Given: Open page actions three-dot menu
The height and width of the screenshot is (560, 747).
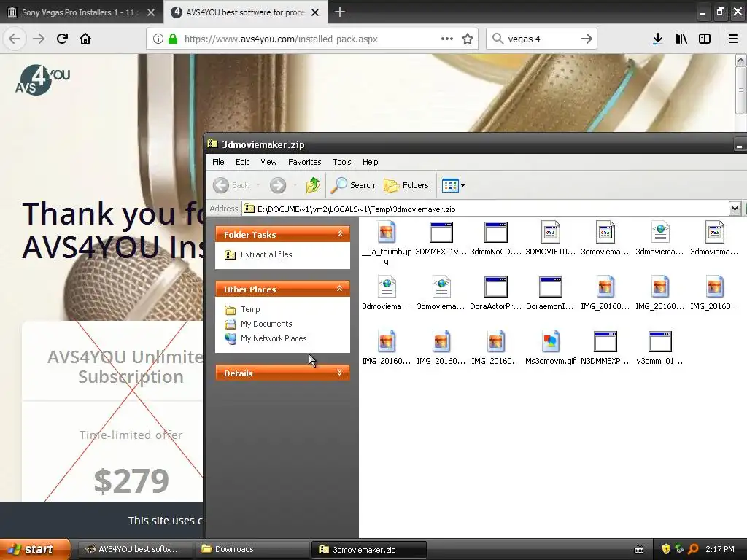Looking at the screenshot, I should (x=447, y=39).
